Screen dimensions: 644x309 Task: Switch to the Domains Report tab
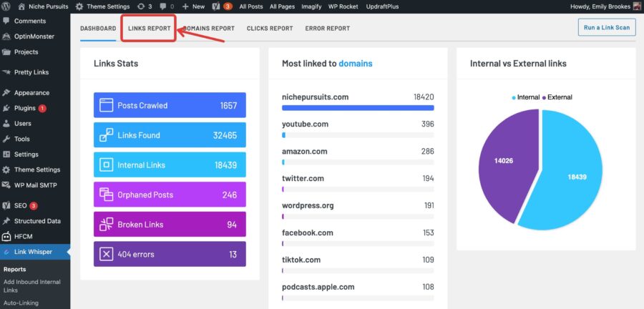(x=209, y=29)
